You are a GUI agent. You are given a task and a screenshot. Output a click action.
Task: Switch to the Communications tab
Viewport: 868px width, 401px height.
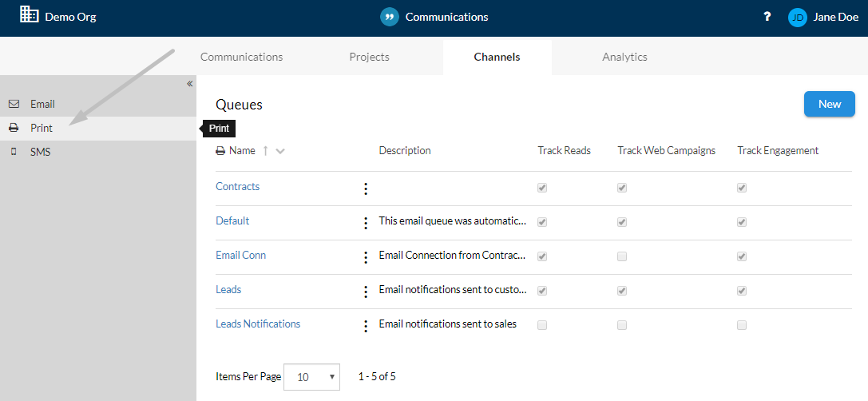(x=241, y=57)
